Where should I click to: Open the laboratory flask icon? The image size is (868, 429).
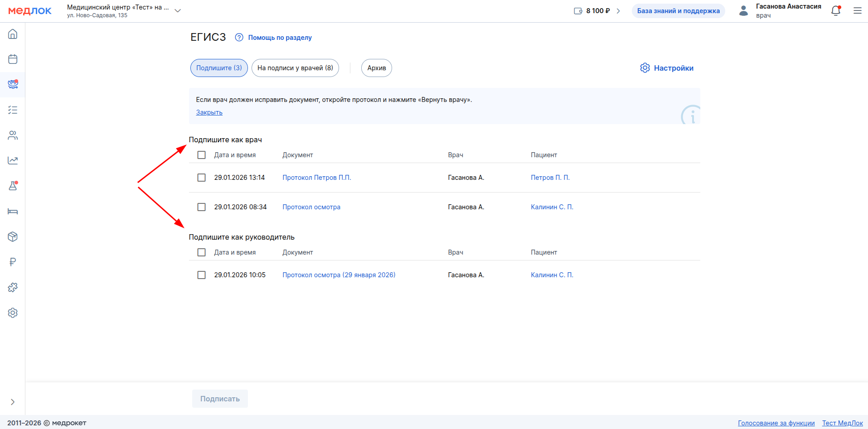point(13,186)
